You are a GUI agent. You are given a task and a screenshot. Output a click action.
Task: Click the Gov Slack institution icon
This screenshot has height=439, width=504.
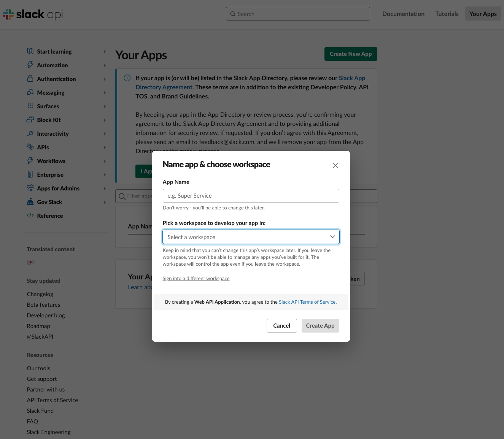[x=30, y=202]
